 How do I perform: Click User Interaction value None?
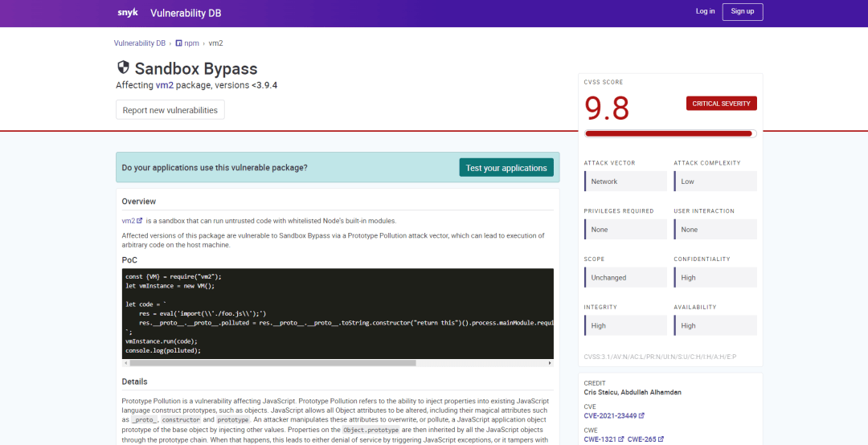tap(715, 230)
